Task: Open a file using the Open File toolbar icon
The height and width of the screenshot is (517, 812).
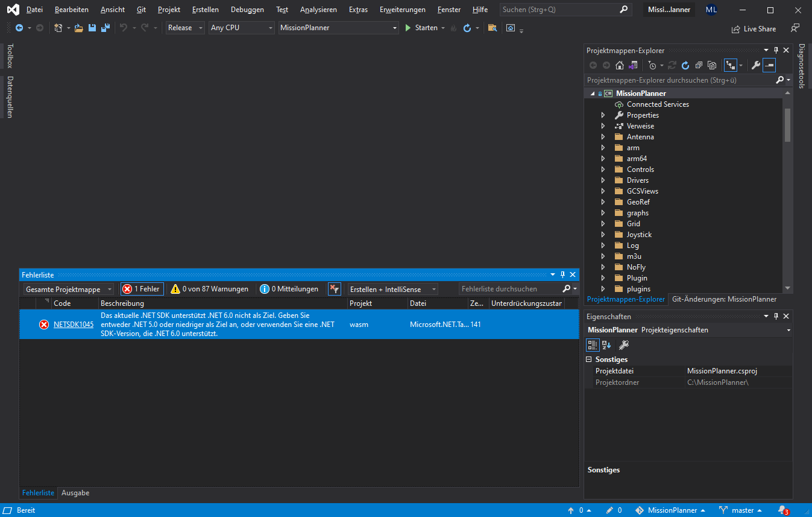Action: (x=78, y=28)
